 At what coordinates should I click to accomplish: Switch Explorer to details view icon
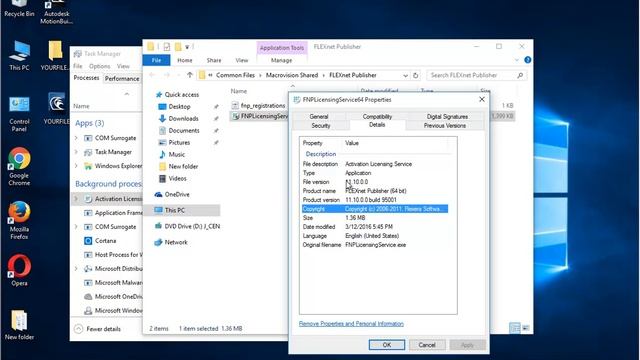[515, 328]
